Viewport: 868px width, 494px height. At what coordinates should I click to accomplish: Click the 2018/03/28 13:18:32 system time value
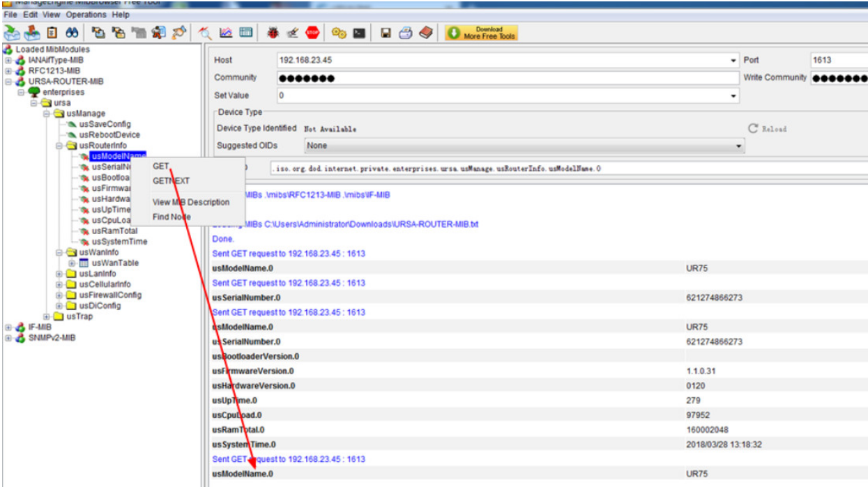[722, 445]
